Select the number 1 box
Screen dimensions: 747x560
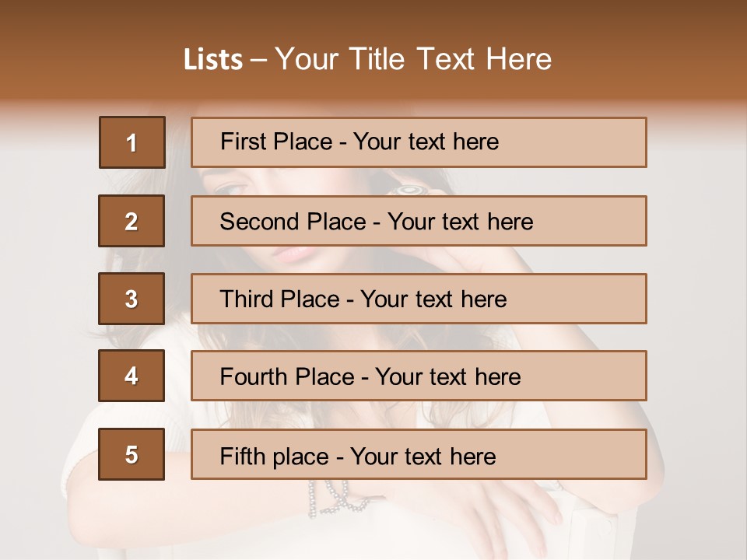tap(132, 142)
